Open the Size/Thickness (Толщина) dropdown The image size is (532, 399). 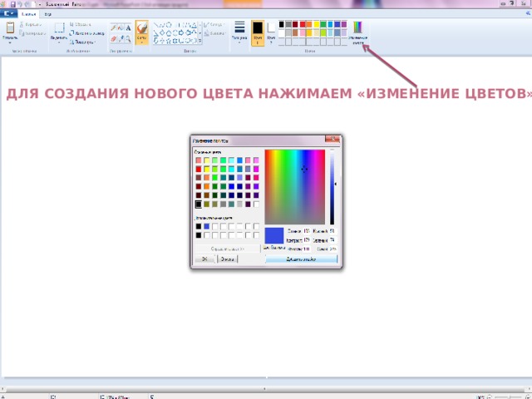click(x=239, y=32)
